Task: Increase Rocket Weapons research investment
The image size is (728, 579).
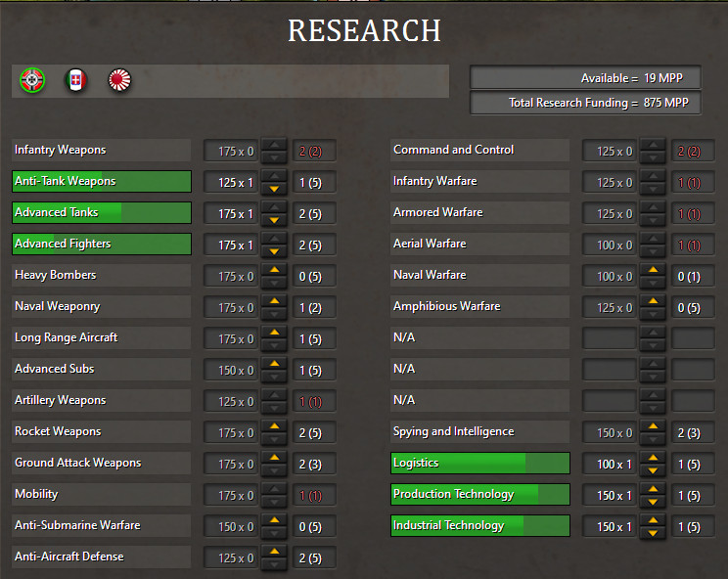Action: coord(274,425)
